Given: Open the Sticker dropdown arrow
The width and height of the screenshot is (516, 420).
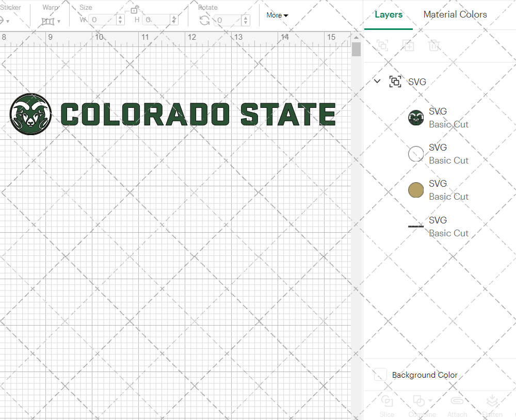Looking at the screenshot, I should pyautogui.click(x=8, y=21).
